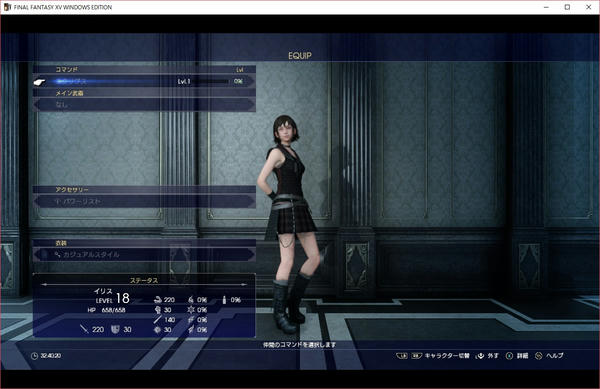Image resolution: width=600 pixels, height=389 pixels.
Task: Click the white pointing hand cursor
Action: tap(39, 81)
